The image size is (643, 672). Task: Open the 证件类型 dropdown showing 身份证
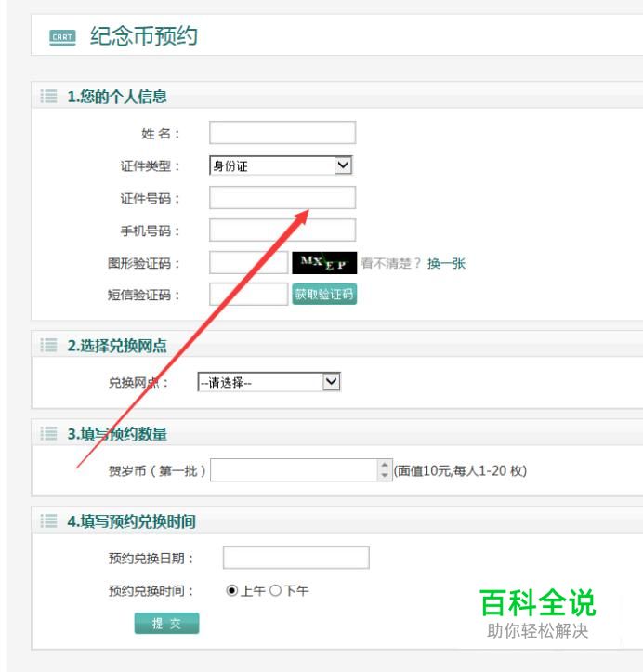[x=281, y=165]
